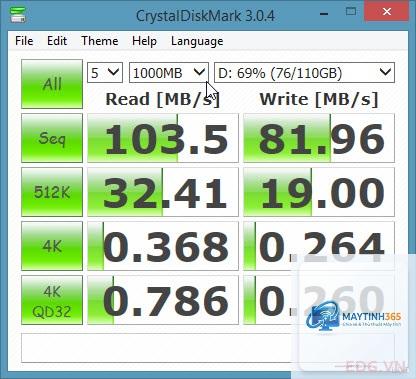Viewport: 416px width, 379px height.
Task: Select the Seq read result 103.5
Action: click(163, 138)
